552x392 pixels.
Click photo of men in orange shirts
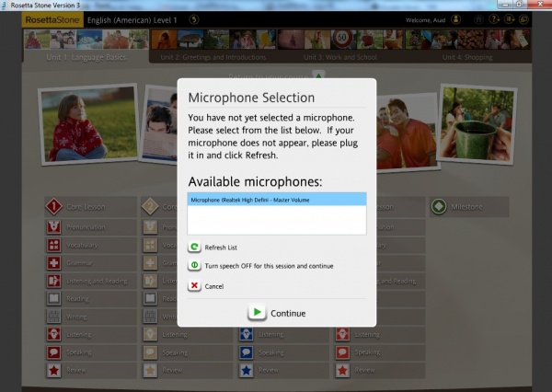(x=407, y=133)
